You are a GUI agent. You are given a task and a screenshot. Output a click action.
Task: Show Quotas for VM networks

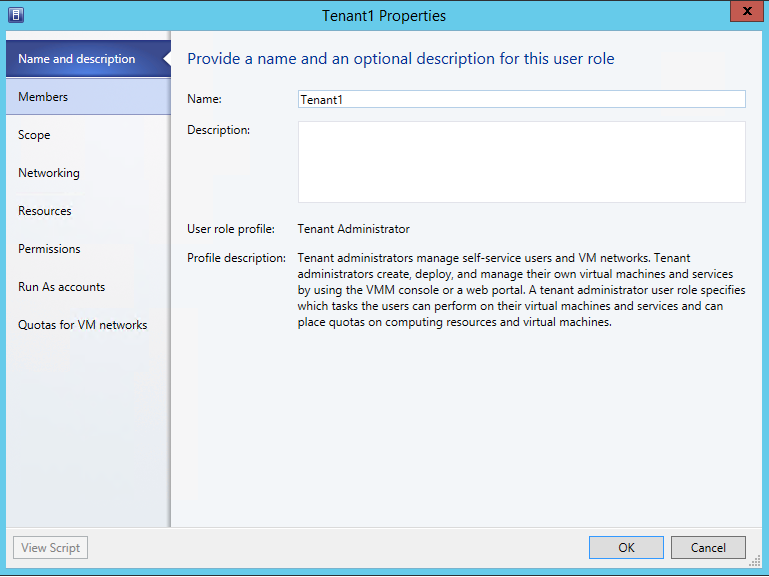(x=83, y=325)
